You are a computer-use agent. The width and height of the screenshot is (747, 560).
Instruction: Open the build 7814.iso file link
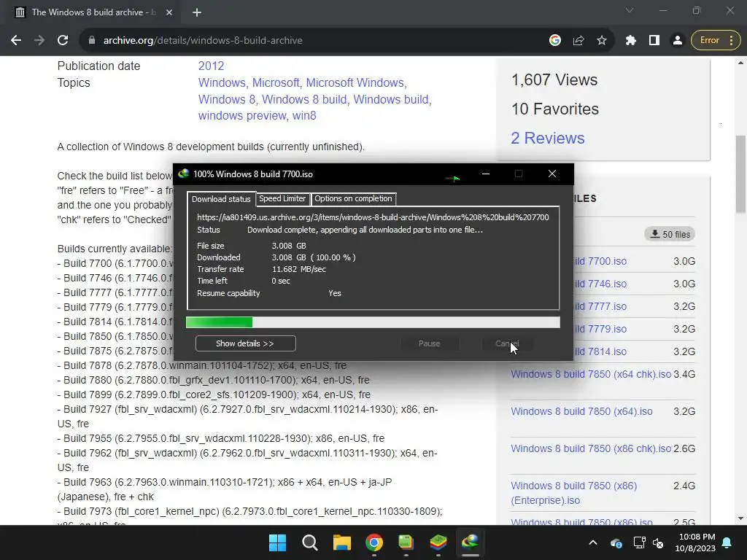pyautogui.click(x=600, y=351)
